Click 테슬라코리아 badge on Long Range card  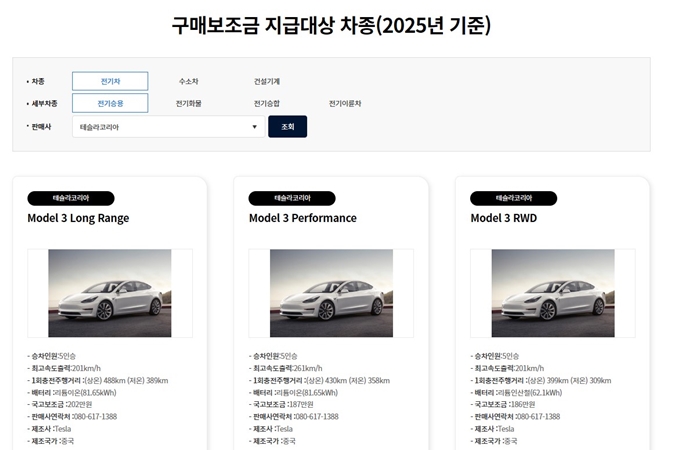click(71, 198)
